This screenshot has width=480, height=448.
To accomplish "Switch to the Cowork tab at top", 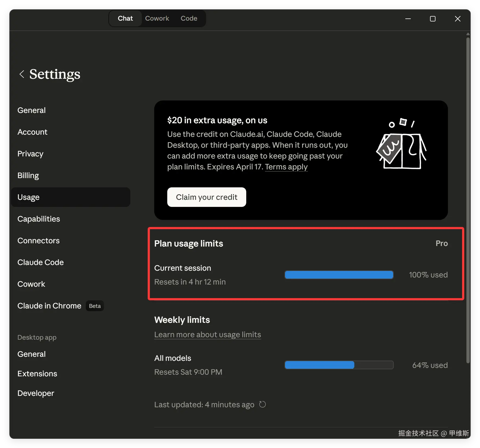I will click(x=157, y=18).
